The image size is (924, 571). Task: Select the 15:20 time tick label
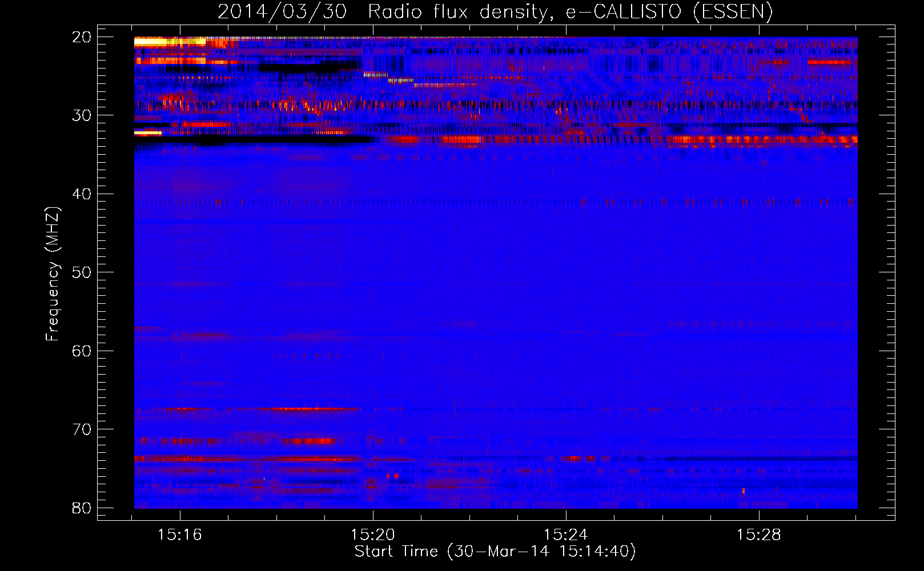[x=373, y=535]
